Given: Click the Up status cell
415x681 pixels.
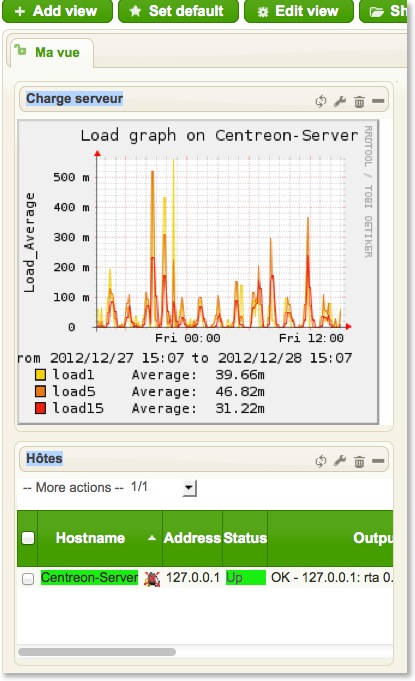Looking at the screenshot, I should pos(246,578).
